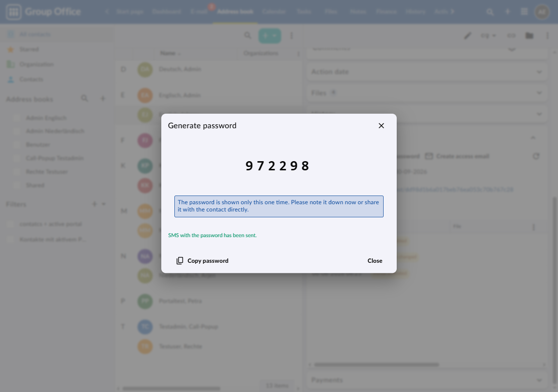Click the Contacts person icon in sidebar
This screenshot has height=392, width=558.
(x=11, y=79)
